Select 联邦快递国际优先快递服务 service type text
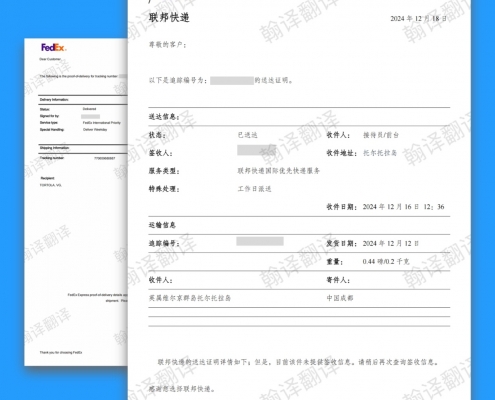 click(278, 171)
